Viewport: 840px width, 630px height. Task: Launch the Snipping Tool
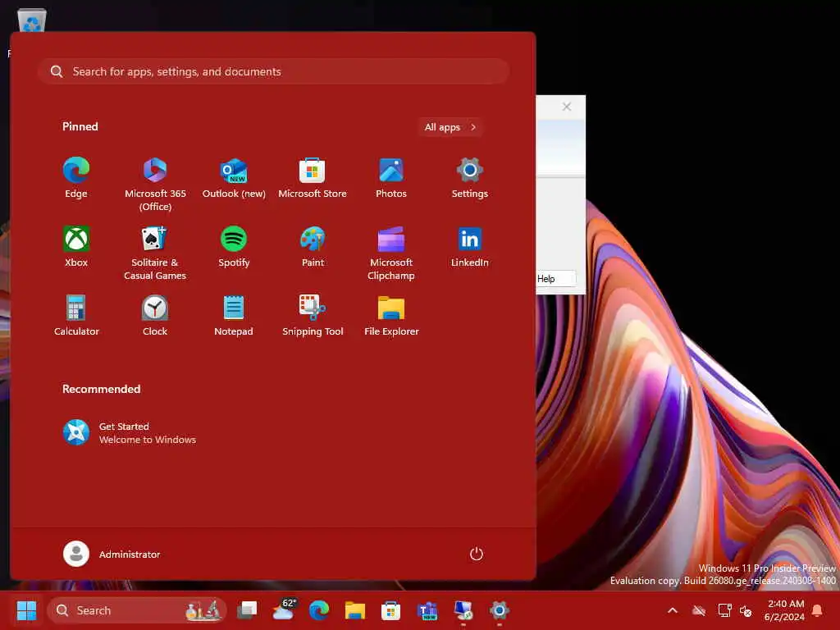click(x=313, y=316)
